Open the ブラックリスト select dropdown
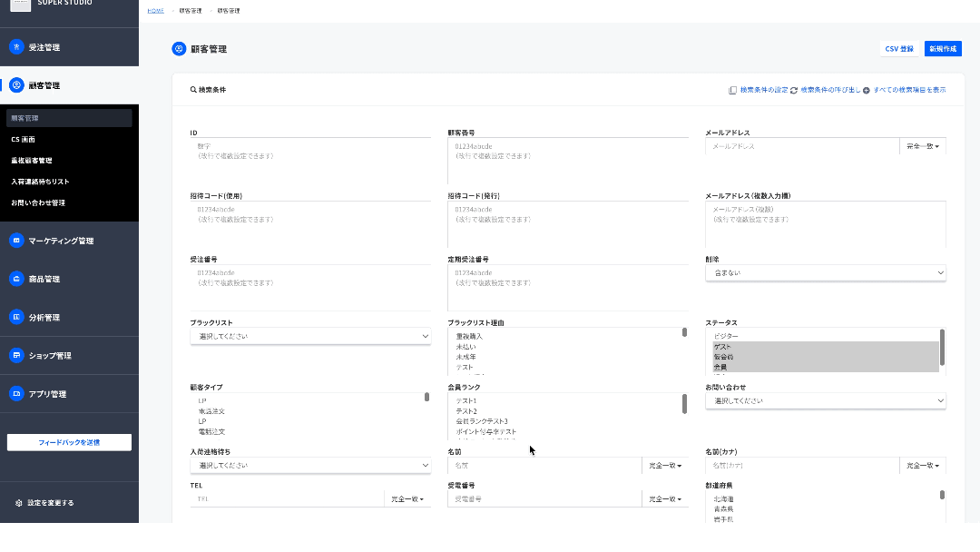The image size is (980, 552). point(310,336)
